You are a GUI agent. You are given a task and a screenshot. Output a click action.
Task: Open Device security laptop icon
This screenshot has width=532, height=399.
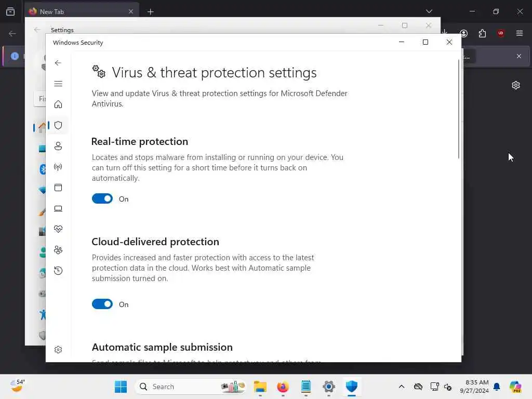click(x=58, y=208)
